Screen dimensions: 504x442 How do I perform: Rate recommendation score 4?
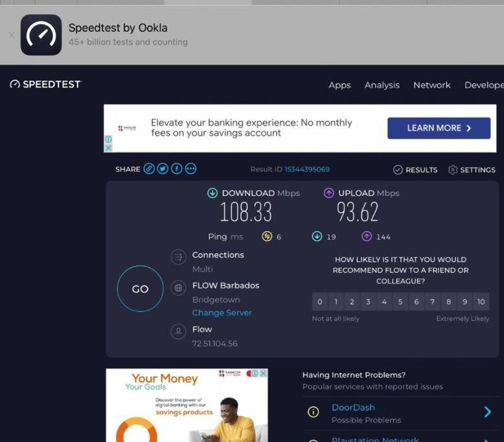point(384,302)
